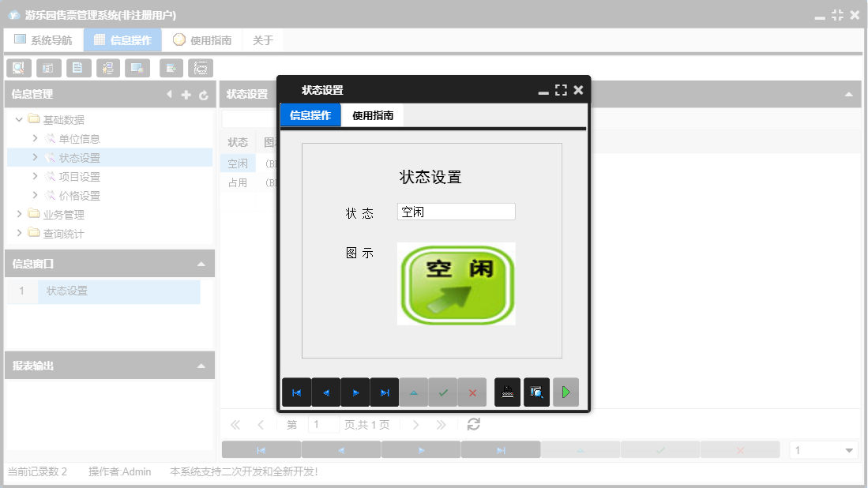Image resolution: width=868 pixels, height=488 pixels.
Task: Select the search icon in the top toolbar
Action: [x=18, y=68]
